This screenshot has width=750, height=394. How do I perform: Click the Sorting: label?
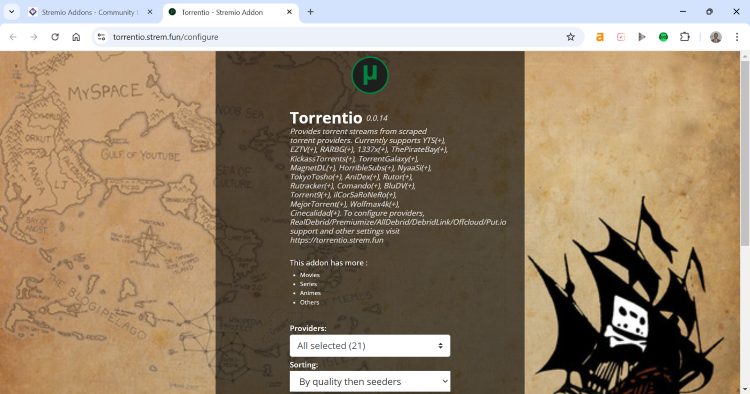click(304, 365)
